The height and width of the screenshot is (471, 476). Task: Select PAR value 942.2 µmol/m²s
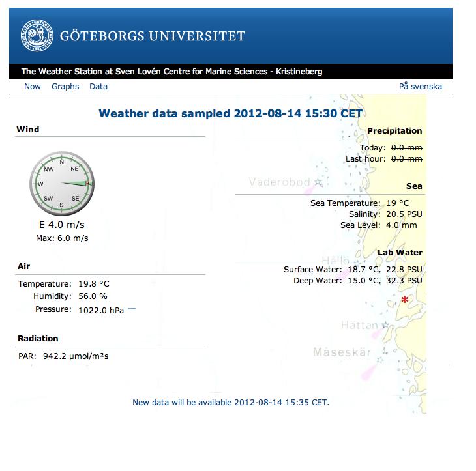76,356
